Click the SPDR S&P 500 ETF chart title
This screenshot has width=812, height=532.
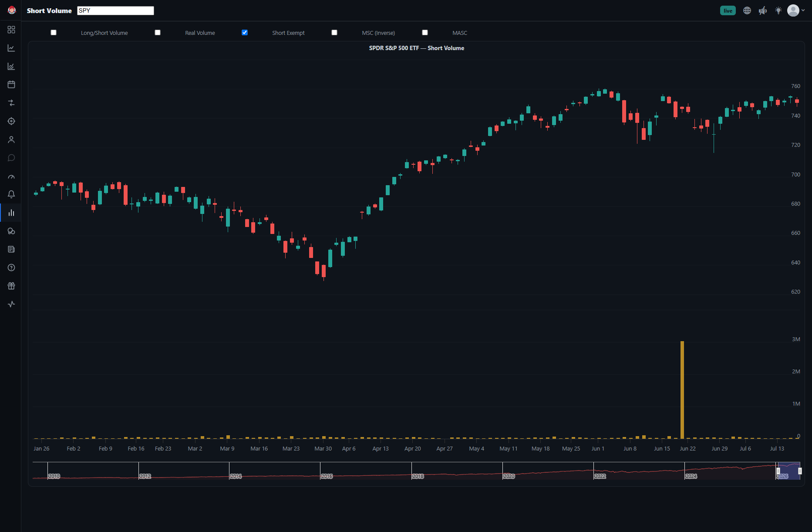pyautogui.click(x=417, y=48)
